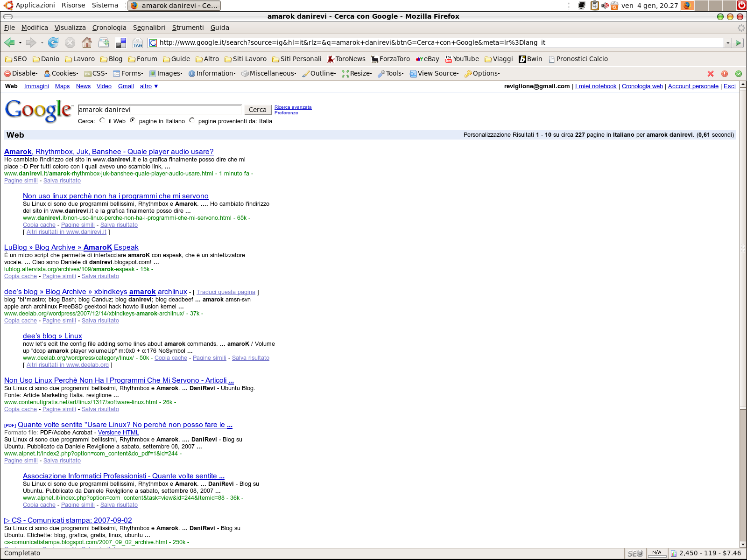Click the new tab toolbar icon
Image resolution: width=747 pixels, height=560 pixels.
click(104, 43)
